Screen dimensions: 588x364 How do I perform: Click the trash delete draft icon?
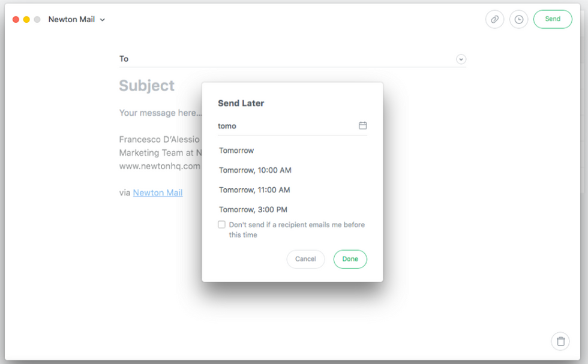pyautogui.click(x=560, y=341)
